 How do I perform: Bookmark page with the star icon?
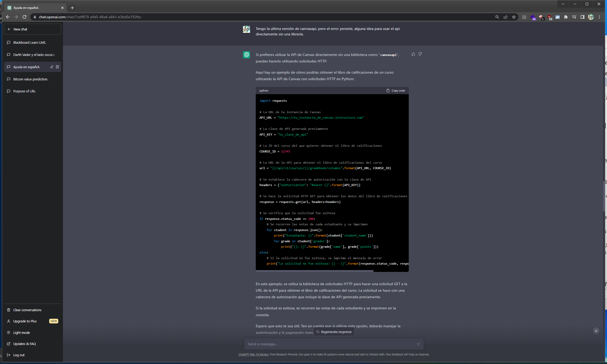pyautogui.click(x=514, y=17)
